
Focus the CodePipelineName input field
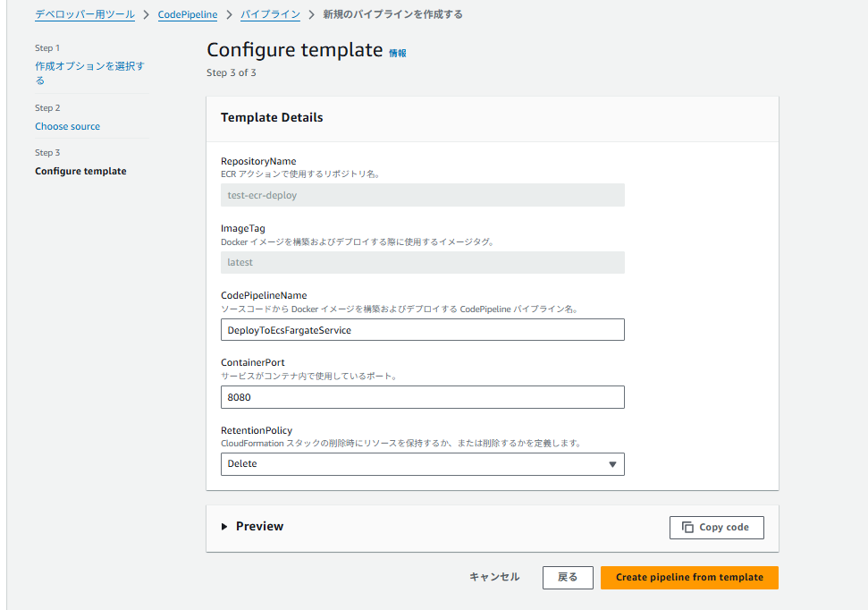[x=422, y=330]
